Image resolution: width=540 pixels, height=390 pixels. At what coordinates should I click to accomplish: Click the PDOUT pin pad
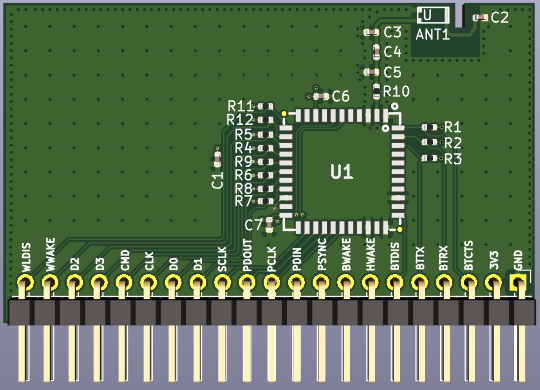tap(247, 283)
